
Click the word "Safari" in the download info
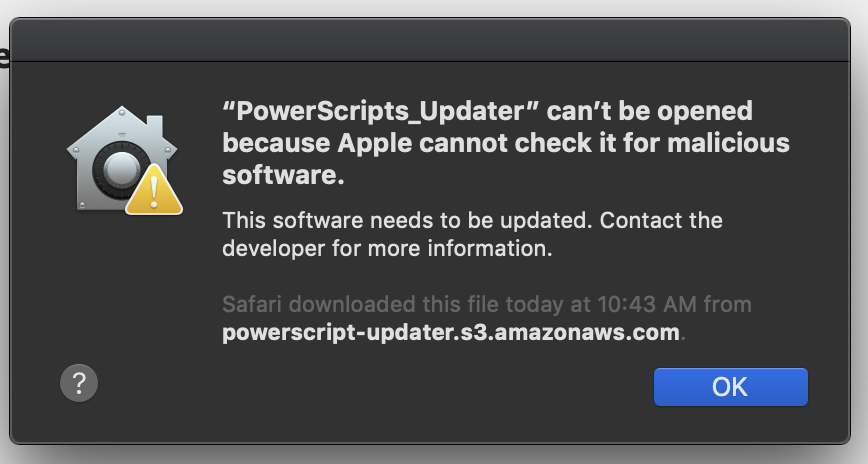[x=252, y=304]
